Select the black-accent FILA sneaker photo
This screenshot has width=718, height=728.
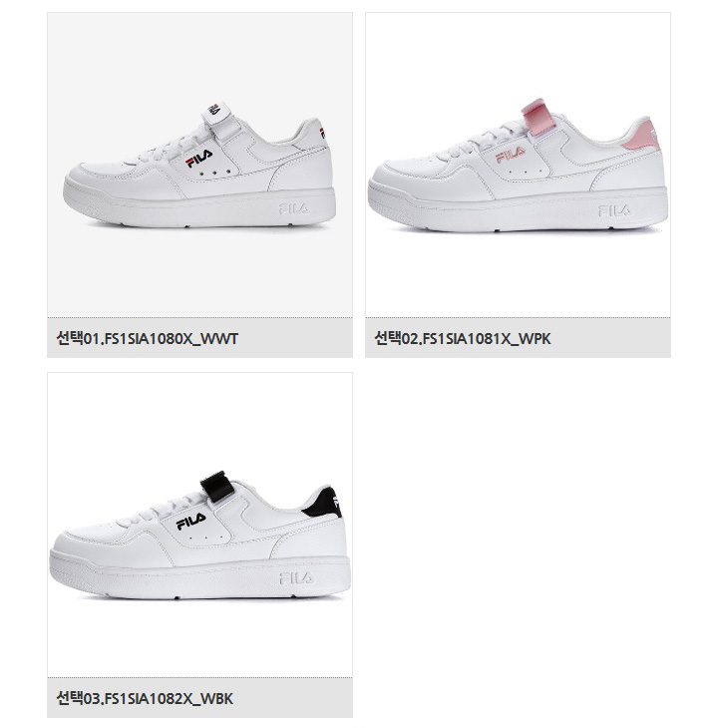click(199, 525)
